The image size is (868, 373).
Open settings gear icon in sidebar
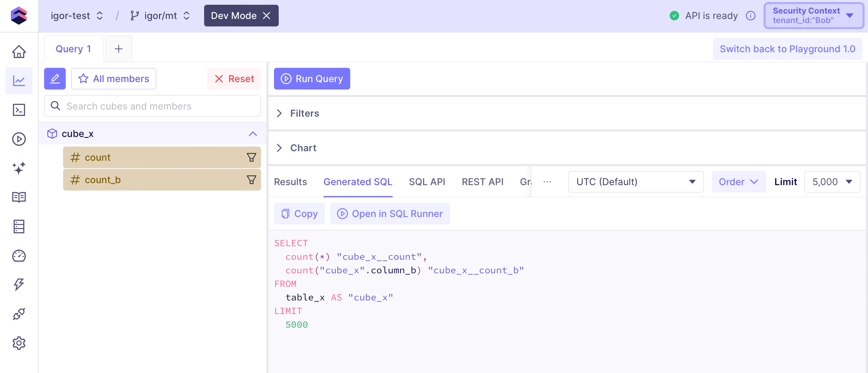tap(19, 343)
